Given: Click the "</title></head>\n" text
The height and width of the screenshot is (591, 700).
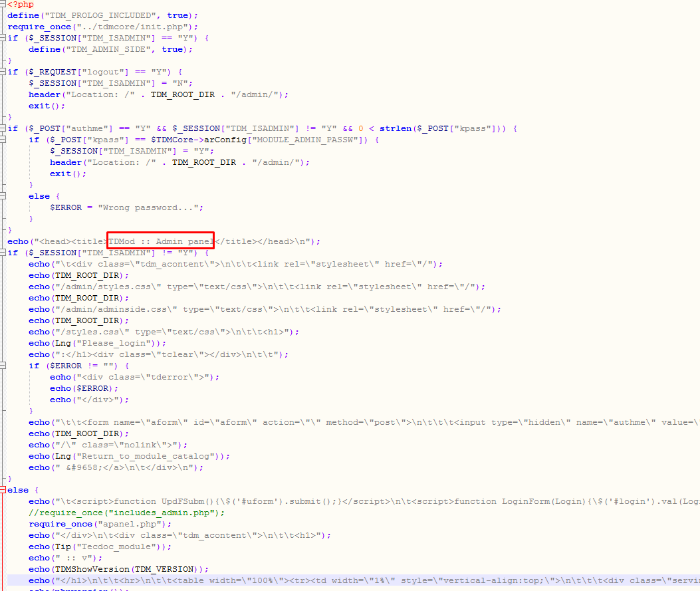Looking at the screenshot, I should pos(263,241).
